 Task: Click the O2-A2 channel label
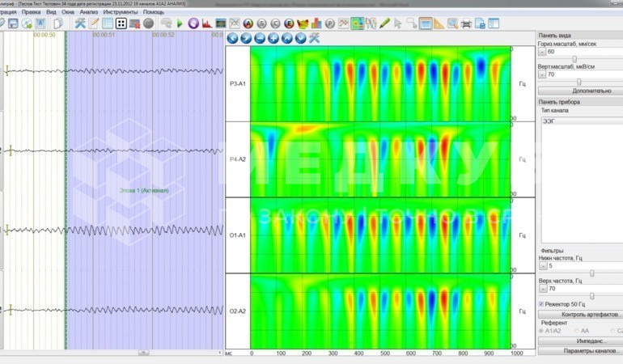pyautogui.click(x=238, y=311)
